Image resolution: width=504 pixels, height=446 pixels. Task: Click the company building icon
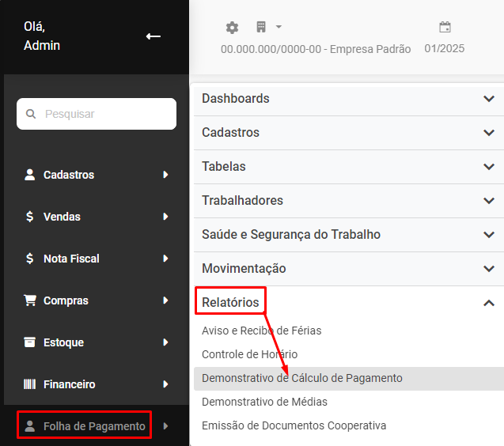[261, 27]
